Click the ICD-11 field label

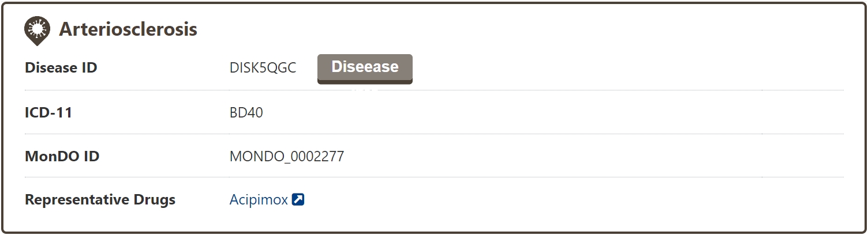[x=48, y=112]
